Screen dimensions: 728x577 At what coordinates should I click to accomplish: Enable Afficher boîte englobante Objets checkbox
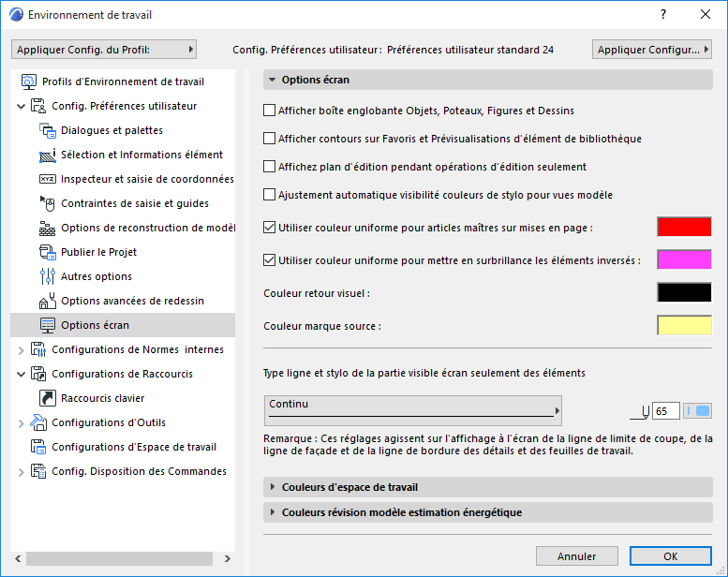coord(270,111)
